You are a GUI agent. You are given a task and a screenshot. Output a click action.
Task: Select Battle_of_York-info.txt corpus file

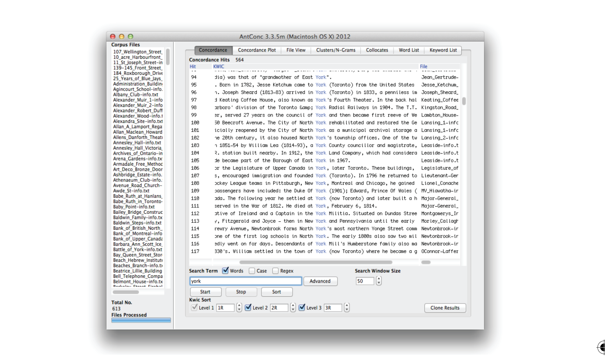(138, 249)
